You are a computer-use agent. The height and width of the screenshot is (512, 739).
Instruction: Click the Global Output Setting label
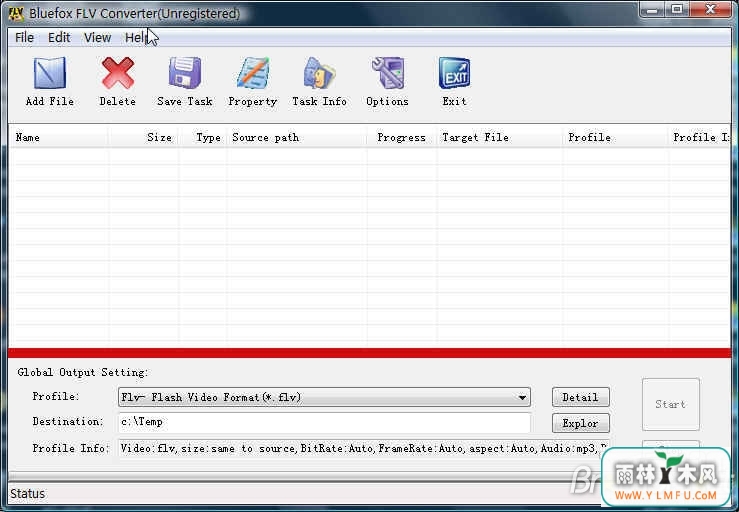tap(83, 372)
